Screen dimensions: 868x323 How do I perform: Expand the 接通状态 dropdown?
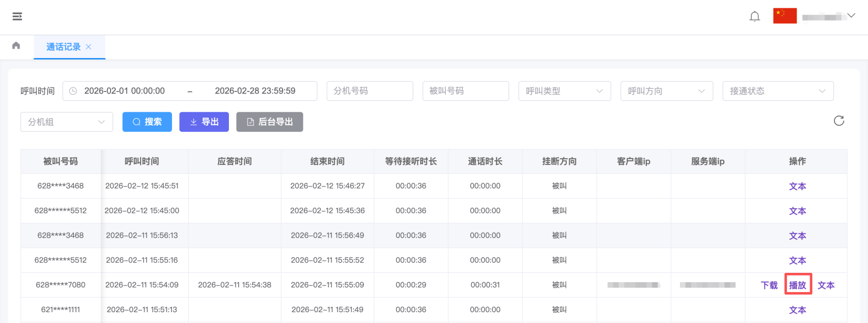click(778, 91)
